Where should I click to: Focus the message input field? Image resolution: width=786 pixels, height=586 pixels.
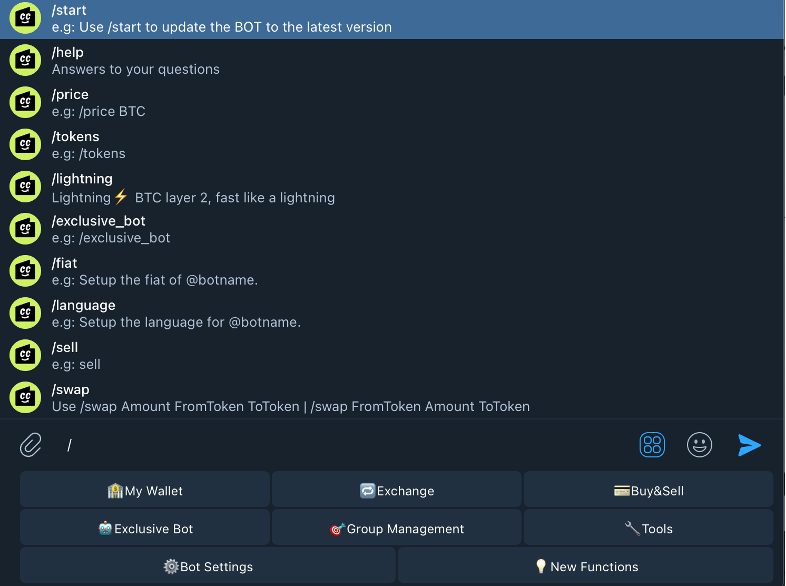pos(340,445)
